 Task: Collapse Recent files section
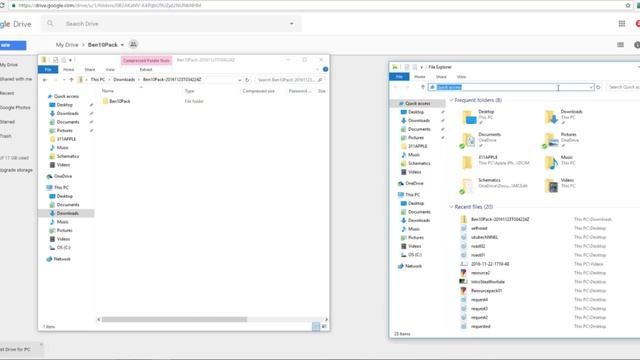click(451, 207)
